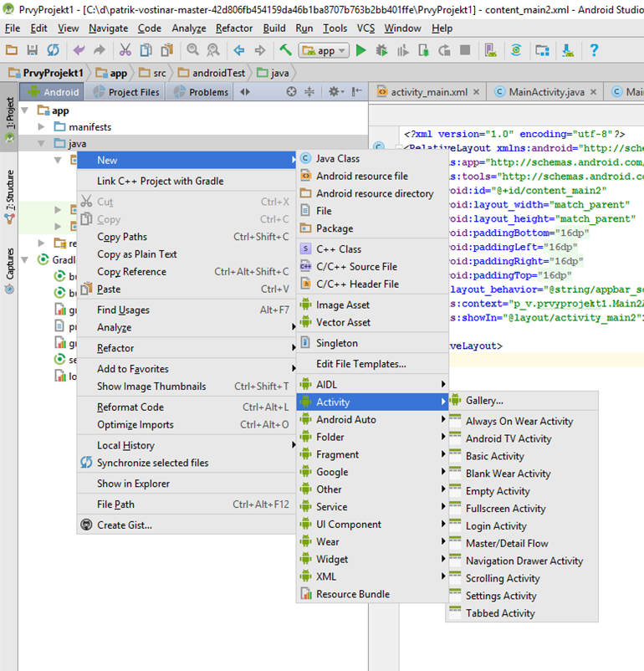The height and width of the screenshot is (671, 644).
Task: Select the Problems view tab
Action: pos(200,92)
